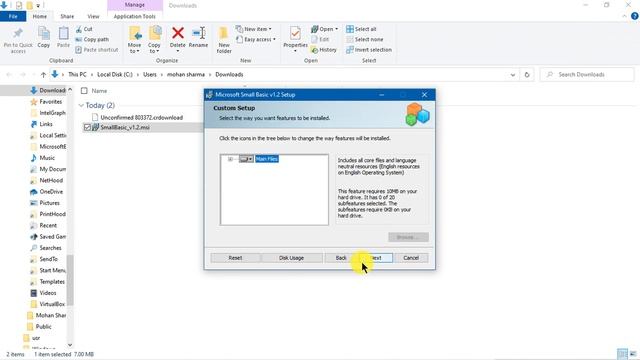Viewport: 640px width, 360px height.
Task: Uncheck the SmallBasic_v1.2.msi checkbox
Action: pyautogui.click(x=87, y=127)
